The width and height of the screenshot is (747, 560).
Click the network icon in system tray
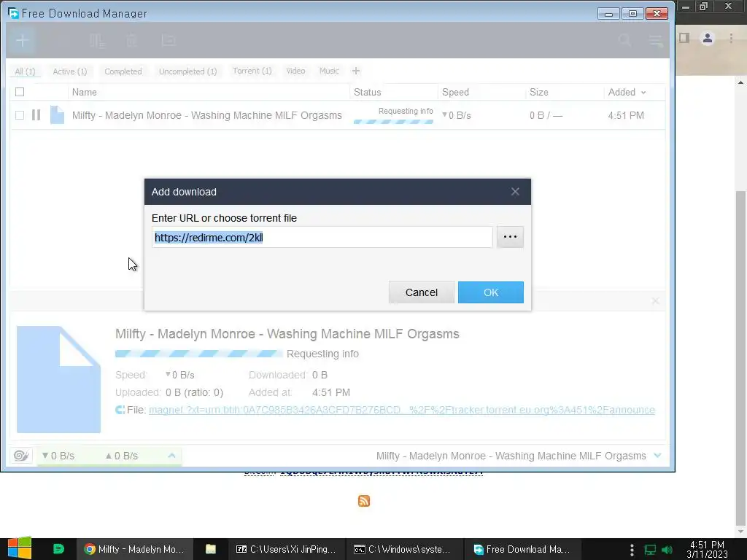coord(650,550)
